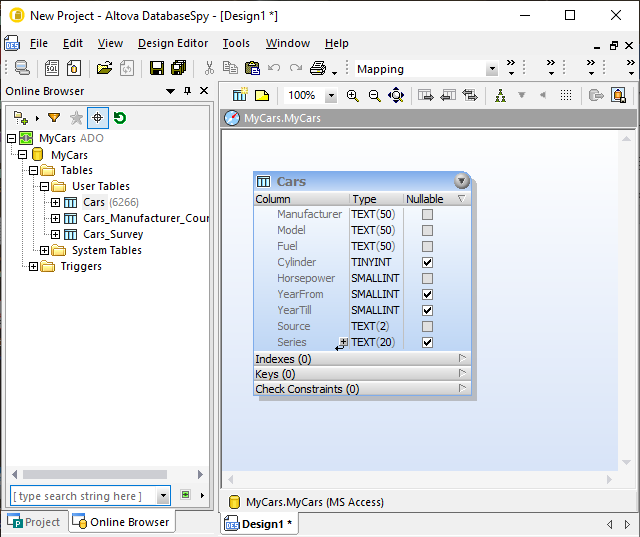Click the Open folder toolbar icon

tap(104, 68)
